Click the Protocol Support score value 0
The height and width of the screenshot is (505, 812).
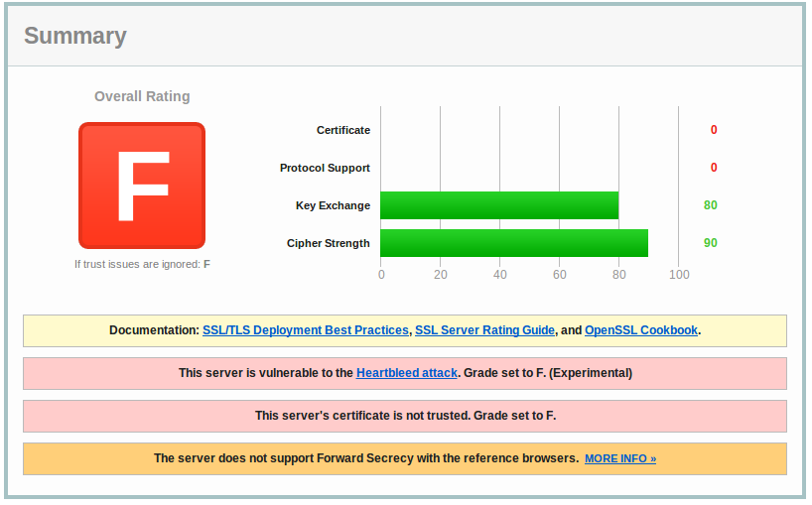(714, 168)
